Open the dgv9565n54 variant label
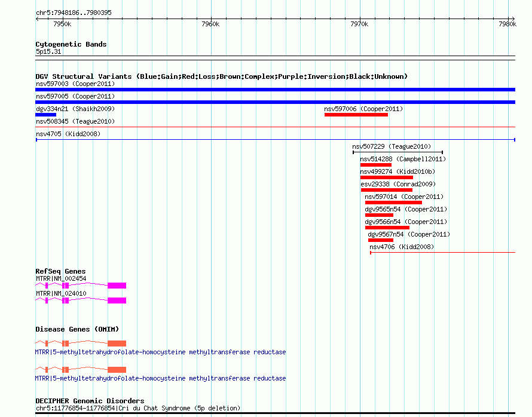 pos(406,209)
